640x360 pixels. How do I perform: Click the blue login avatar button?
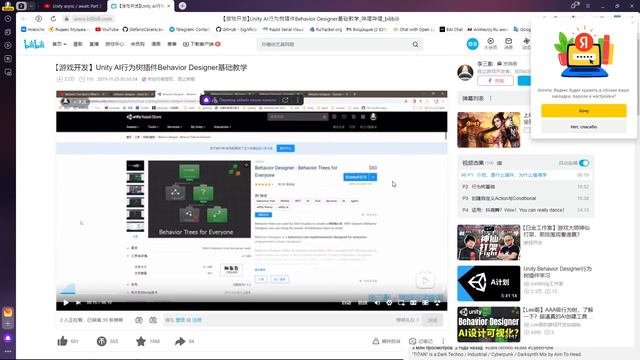click(472, 44)
